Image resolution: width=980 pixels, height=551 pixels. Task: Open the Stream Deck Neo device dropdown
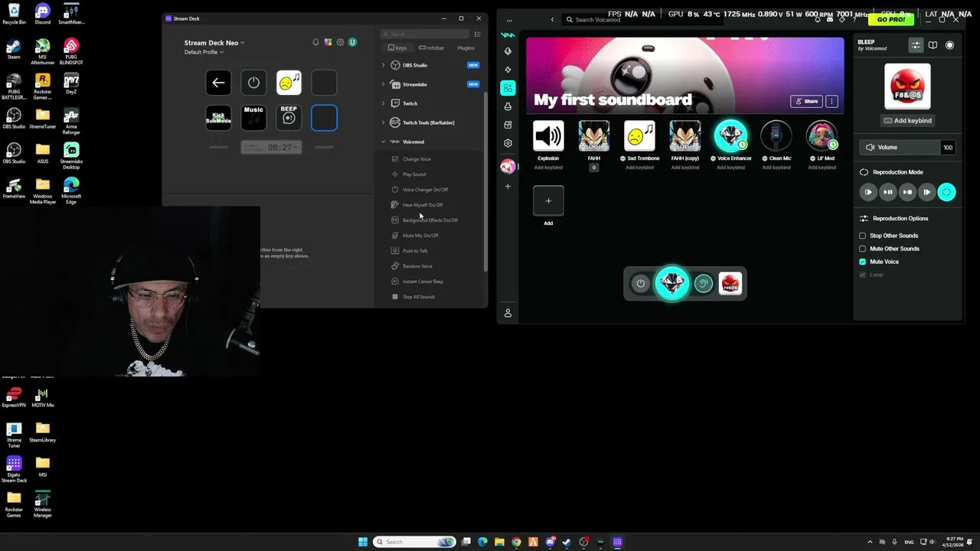tap(214, 43)
